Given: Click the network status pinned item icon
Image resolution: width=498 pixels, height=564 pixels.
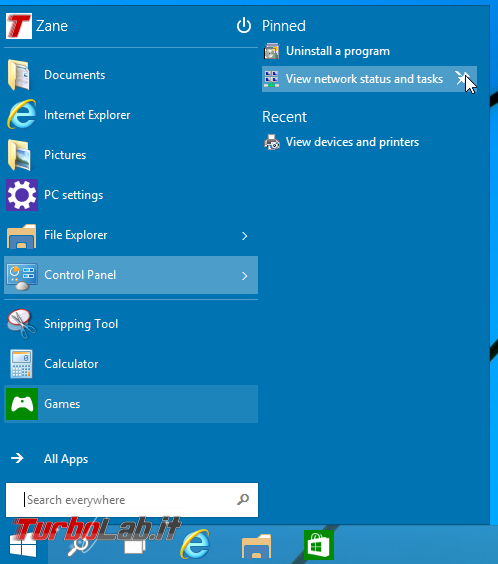Looking at the screenshot, I should [x=271, y=79].
